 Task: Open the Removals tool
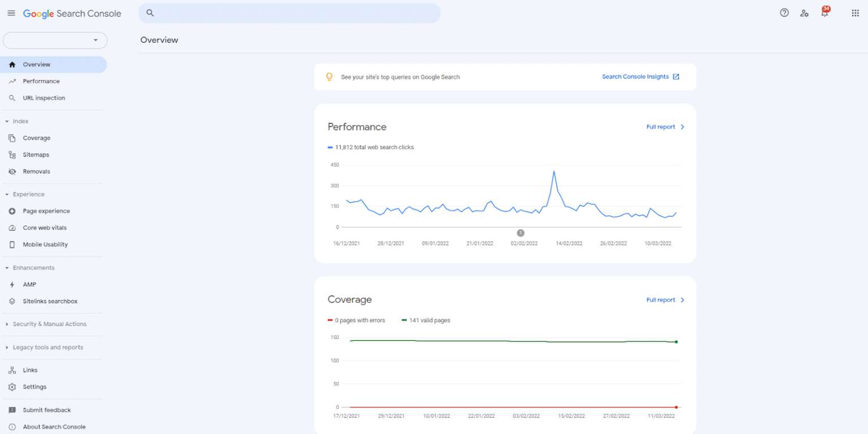(36, 171)
